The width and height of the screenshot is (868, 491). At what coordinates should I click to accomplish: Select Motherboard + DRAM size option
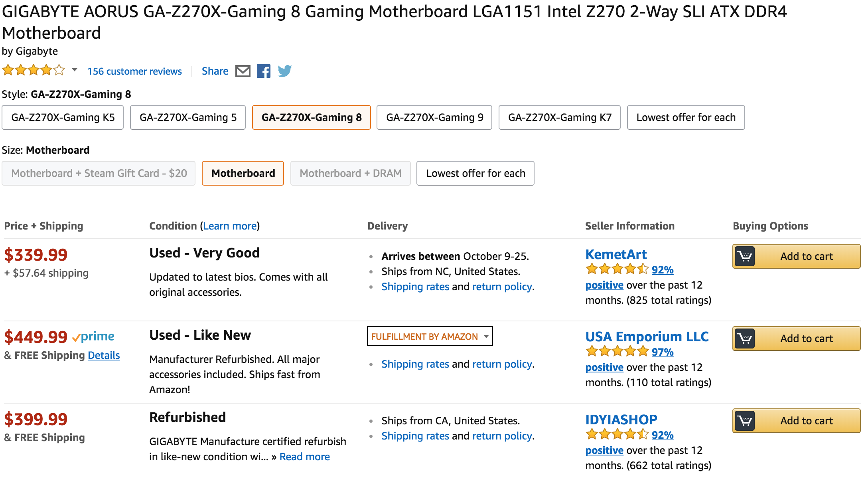point(351,173)
